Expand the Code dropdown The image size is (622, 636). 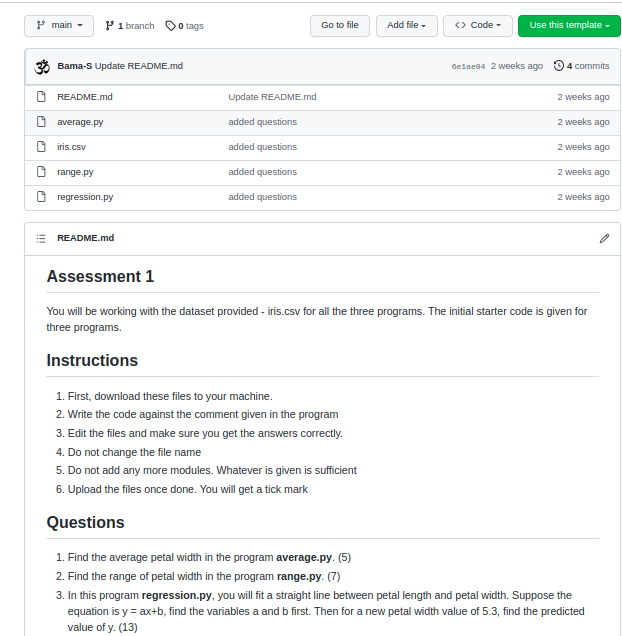(478, 25)
